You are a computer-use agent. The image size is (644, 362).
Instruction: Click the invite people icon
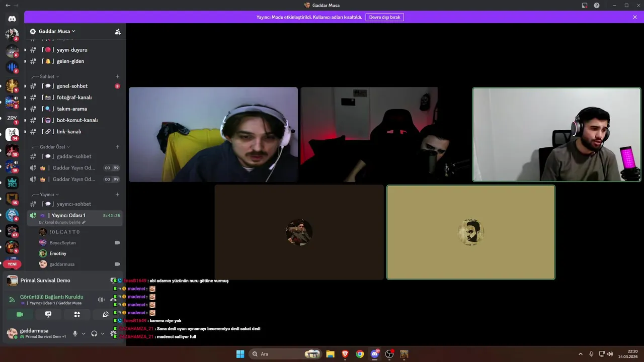[118, 31]
